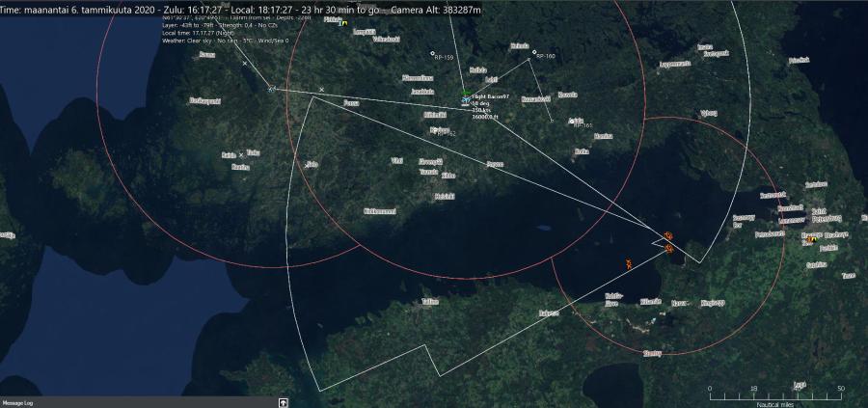Click the Message Log label

tap(18, 402)
